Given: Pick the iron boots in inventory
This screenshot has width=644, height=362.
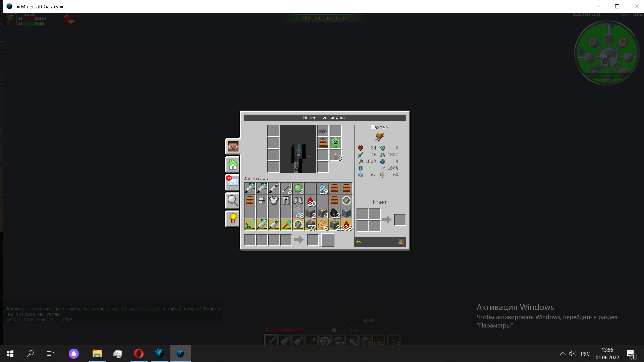Looking at the screenshot, I should tap(298, 200).
